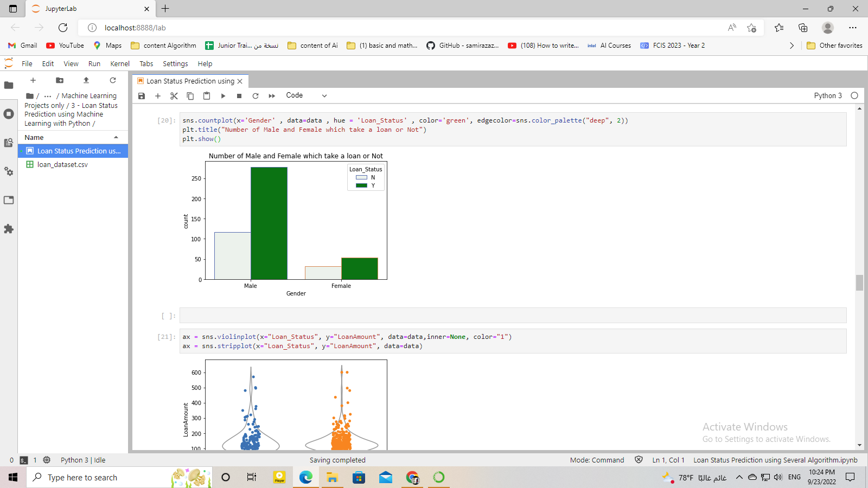Image resolution: width=868 pixels, height=488 pixels.
Task: Open Gmail from the bookmarks bar
Action: [x=21, y=46]
